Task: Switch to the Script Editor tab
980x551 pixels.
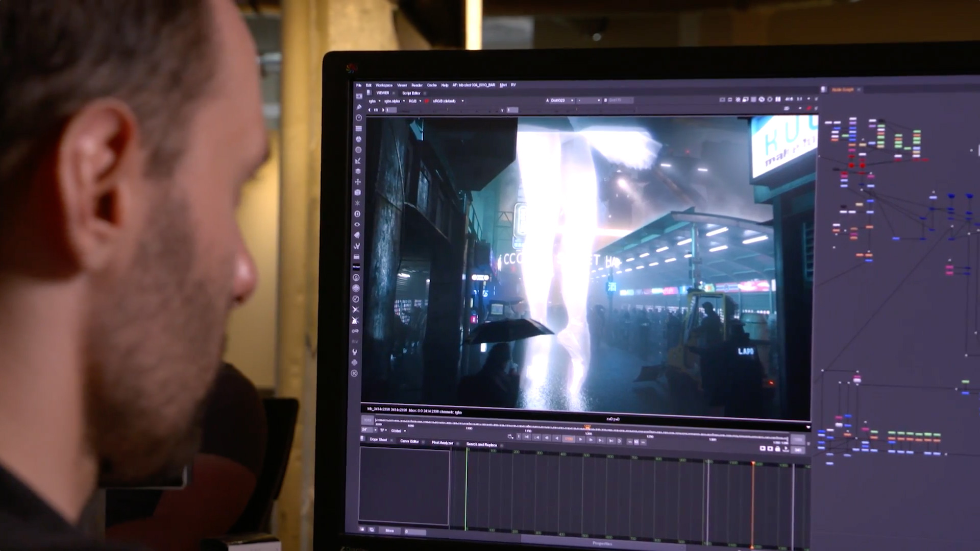Action: point(411,93)
